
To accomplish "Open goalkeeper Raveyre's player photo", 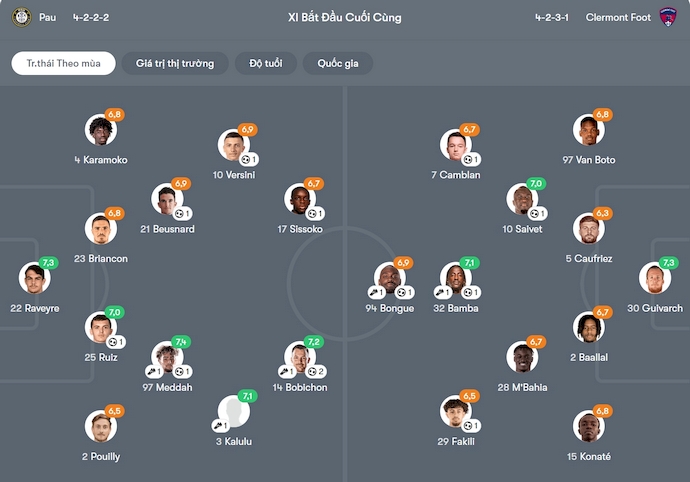I will [x=34, y=279].
